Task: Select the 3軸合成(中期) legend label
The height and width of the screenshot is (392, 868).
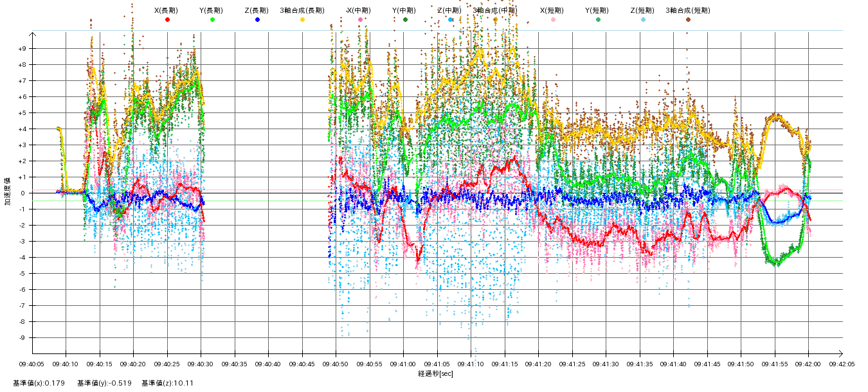Action: coord(495,10)
